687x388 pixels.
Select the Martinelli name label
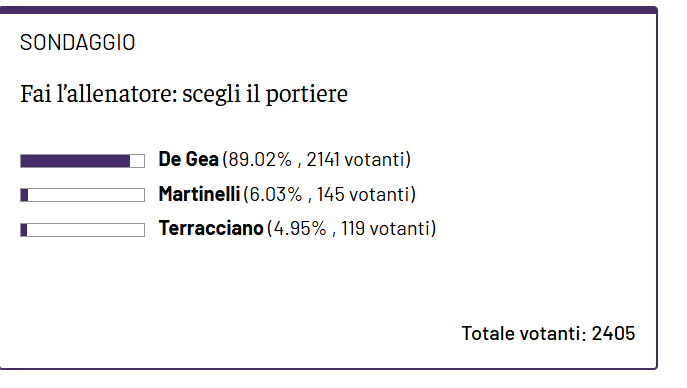(199, 194)
